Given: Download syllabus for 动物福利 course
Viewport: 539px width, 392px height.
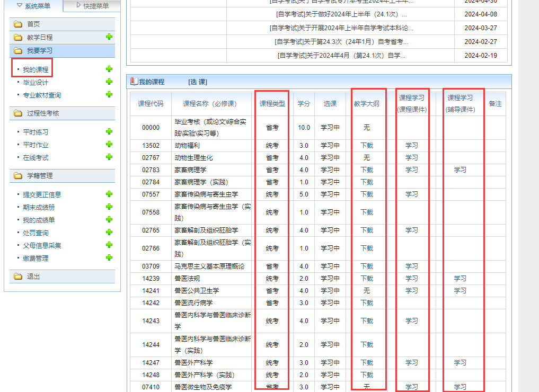Looking at the screenshot, I should 367,146.
